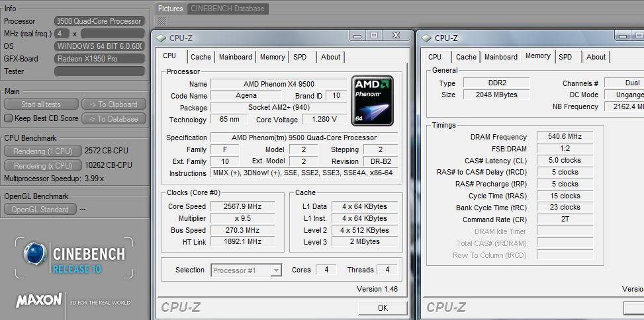
Task: Open the Cache tab in right CPU-Z window
Action: (x=466, y=57)
